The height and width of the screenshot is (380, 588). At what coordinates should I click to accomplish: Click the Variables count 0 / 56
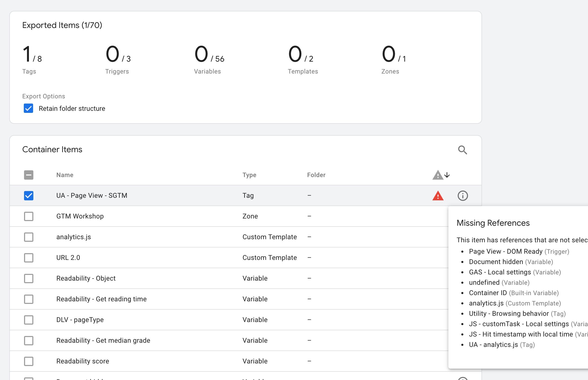[x=209, y=54]
